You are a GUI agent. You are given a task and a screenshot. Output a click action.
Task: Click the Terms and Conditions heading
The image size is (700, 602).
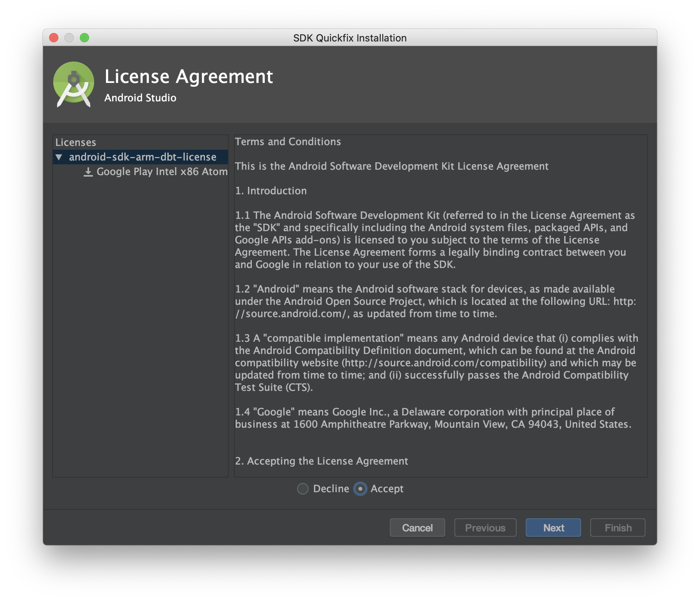click(x=288, y=142)
